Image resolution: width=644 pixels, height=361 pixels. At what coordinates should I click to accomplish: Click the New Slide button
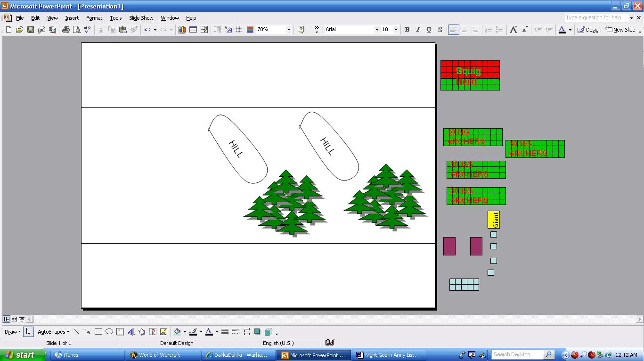621,30
